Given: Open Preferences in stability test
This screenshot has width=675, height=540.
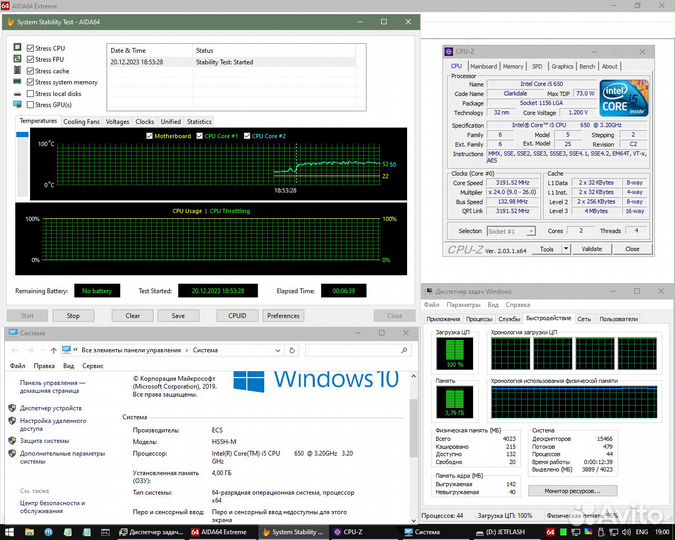Looking at the screenshot, I should coord(283,316).
